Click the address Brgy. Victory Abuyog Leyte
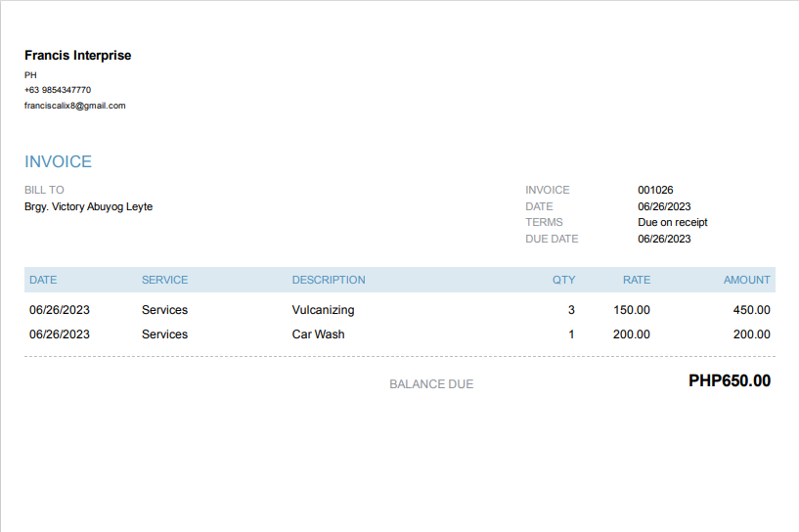 [89, 206]
